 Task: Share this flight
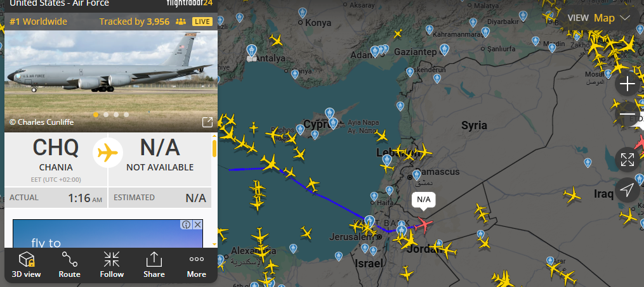154,265
